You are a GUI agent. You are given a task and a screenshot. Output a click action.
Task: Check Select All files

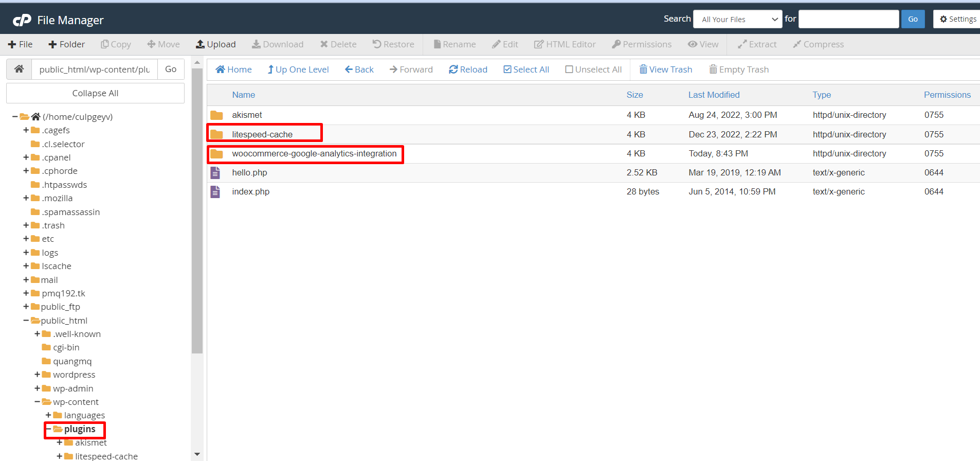[x=526, y=69]
